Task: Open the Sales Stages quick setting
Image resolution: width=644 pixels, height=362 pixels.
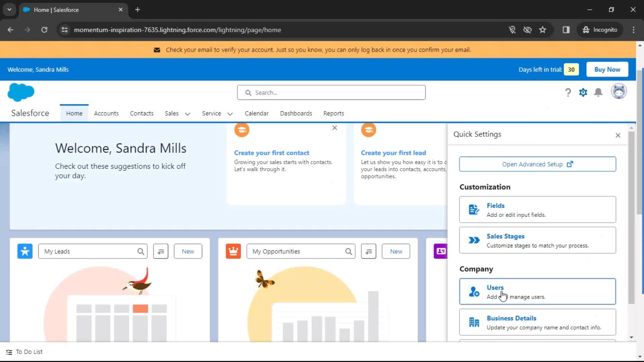Action: tap(537, 240)
